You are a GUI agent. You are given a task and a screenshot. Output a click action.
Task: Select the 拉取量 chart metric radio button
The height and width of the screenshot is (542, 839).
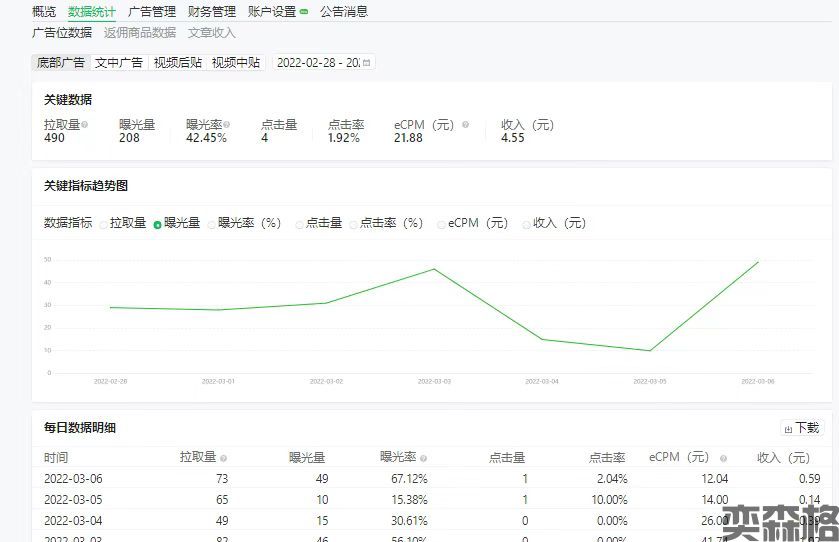coord(103,225)
